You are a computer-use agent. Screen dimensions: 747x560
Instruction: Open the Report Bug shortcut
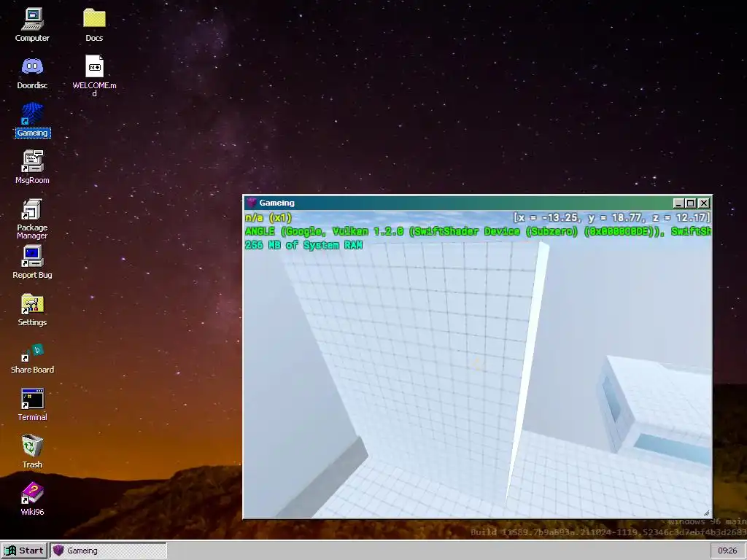[x=32, y=262]
